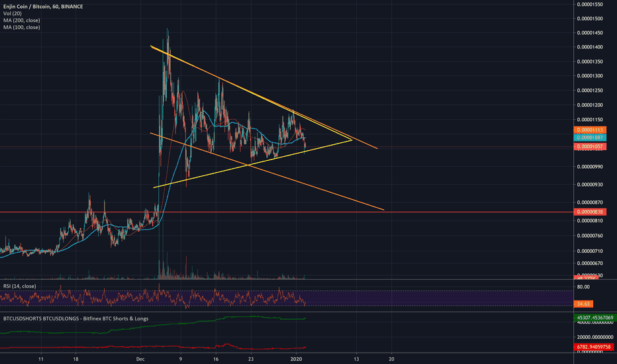Click the red 6782.94059758 shorts value label
617x364 pixels.
tap(595, 347)
